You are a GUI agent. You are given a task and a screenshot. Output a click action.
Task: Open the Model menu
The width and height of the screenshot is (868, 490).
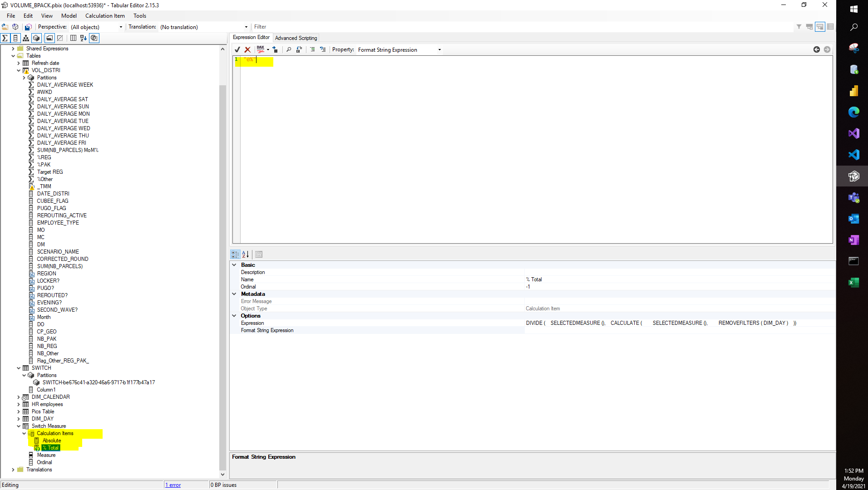coord(69,15)
